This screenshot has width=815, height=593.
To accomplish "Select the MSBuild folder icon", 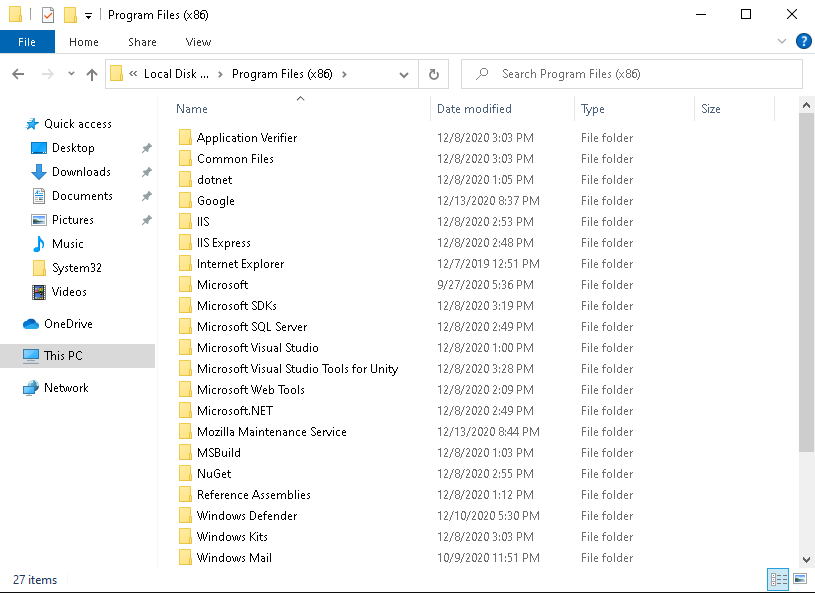I will (185, 452).
